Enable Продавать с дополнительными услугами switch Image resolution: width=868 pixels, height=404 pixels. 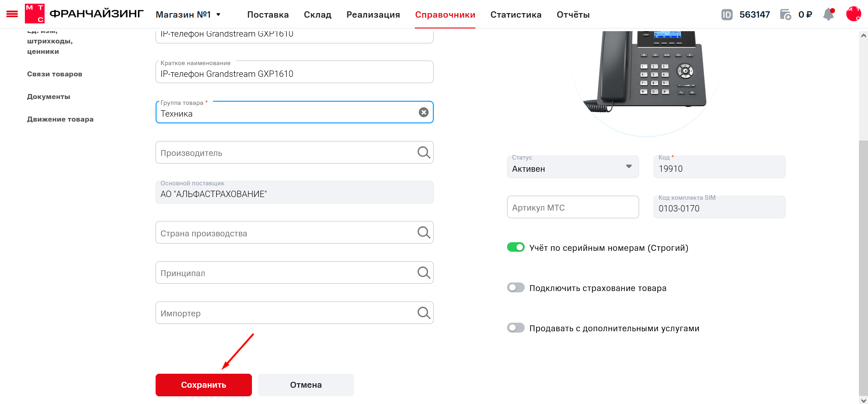click(516, 328)
